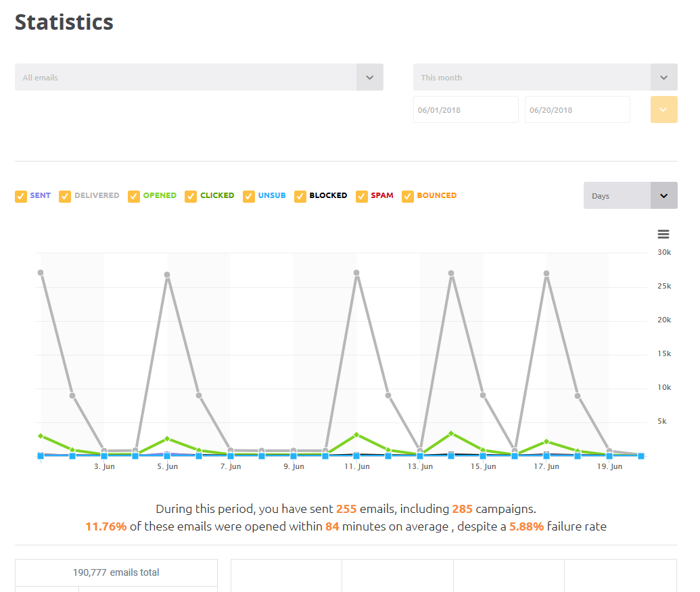
Task: Disable the BOUNCED series checkbox
Action: [408, 196]
